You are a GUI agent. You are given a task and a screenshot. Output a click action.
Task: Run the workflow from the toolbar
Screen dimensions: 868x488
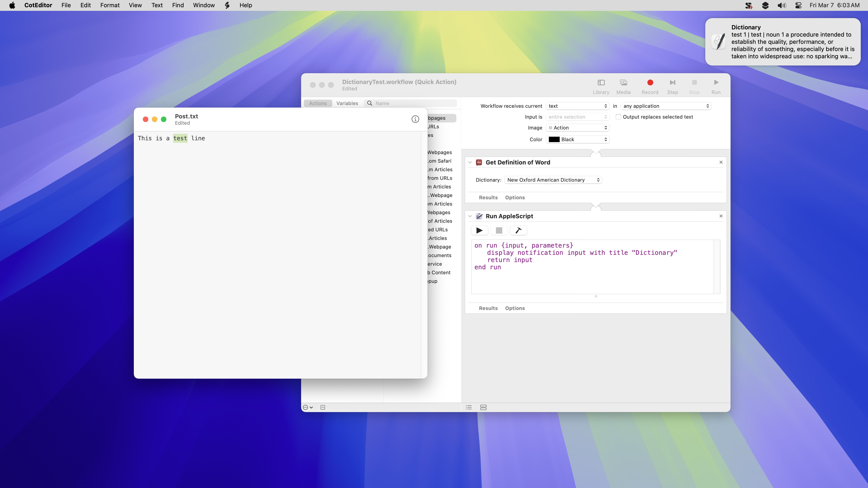tap(716, 87)
